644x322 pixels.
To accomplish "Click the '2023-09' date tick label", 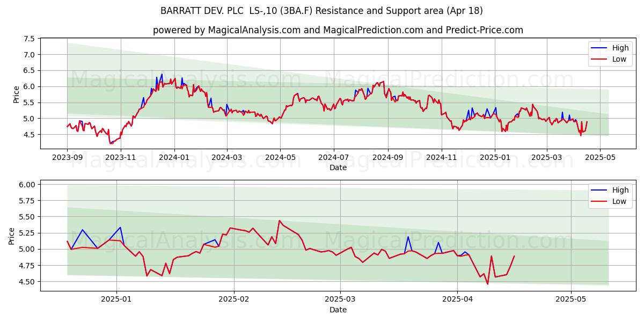I will (67, 157).
